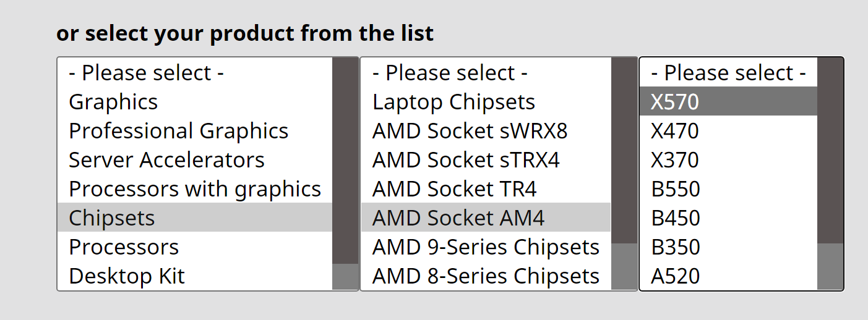
Task: Select AMD 9-Series Chipsets
Action: [x=486, y=246]
